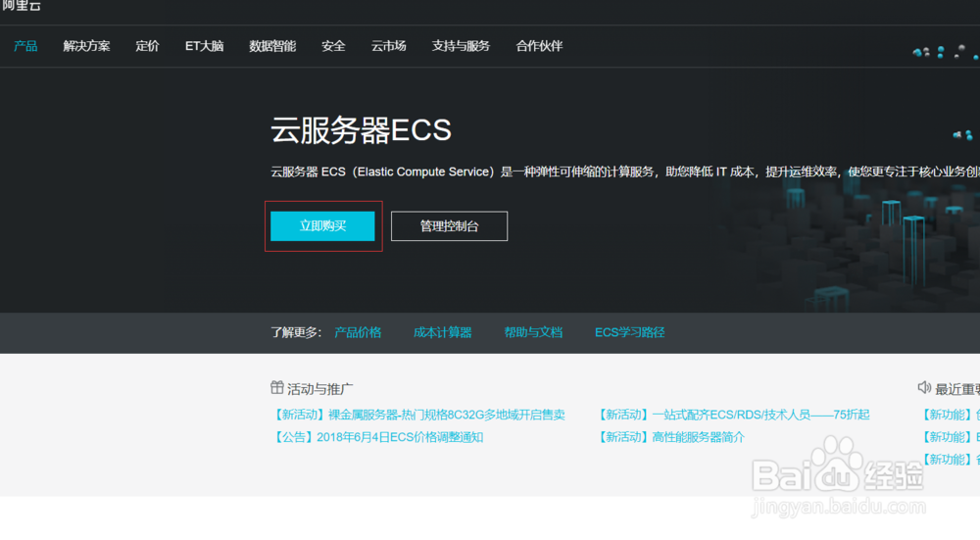This screenshot has width=980, height=540.
Task: Click the speaker icon beside 最近重要
Action: (924, 387)
